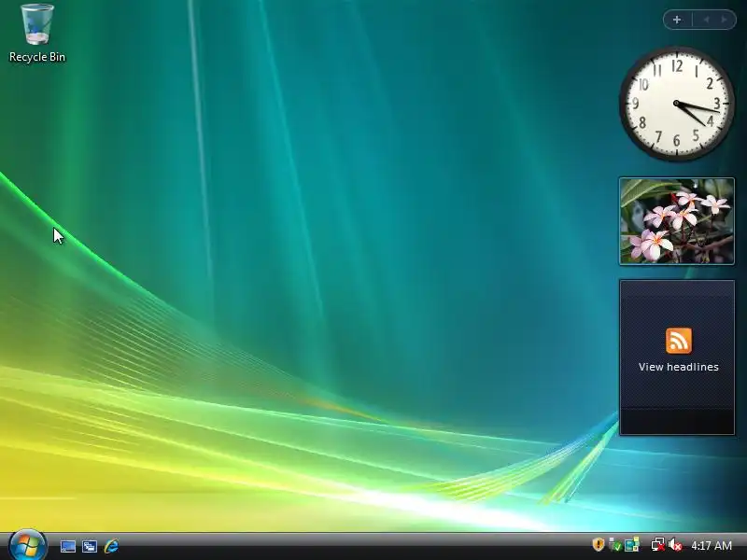
Task: Click the sidebar previous page arrow
Action: pos(706,20)
